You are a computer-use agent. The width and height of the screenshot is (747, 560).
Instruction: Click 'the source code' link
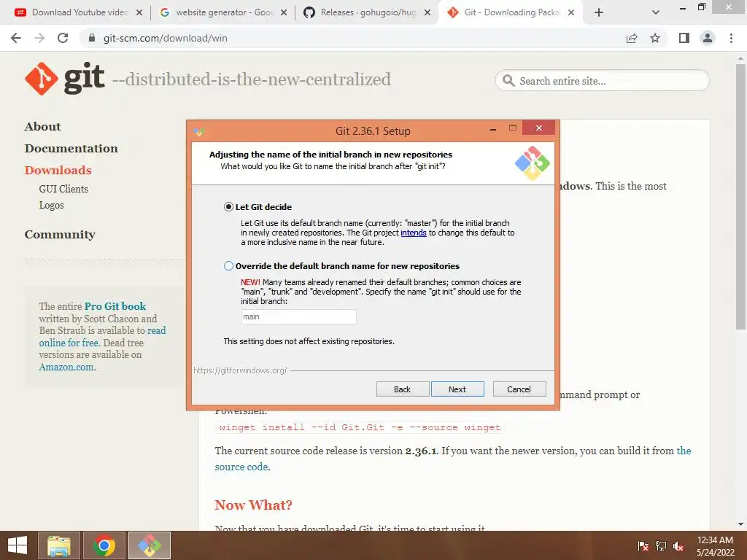(x=242, y=467)
